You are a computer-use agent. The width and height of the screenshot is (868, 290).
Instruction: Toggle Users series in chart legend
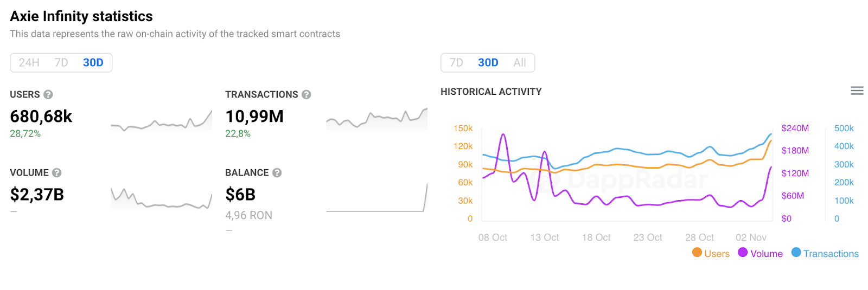point(717,254)
